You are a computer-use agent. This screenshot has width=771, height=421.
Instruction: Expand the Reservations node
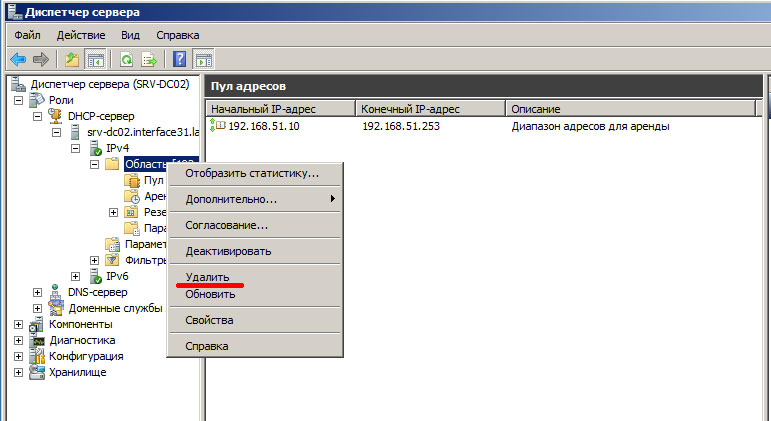114,212
